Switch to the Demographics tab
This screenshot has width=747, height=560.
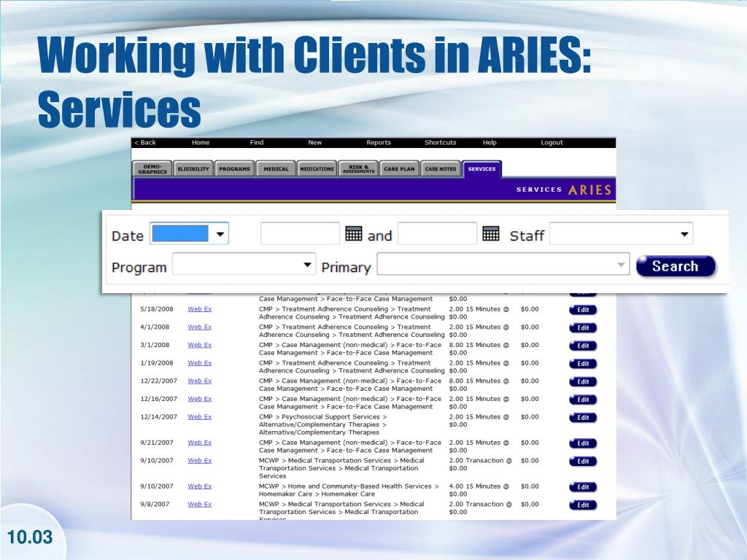(152, 169)
